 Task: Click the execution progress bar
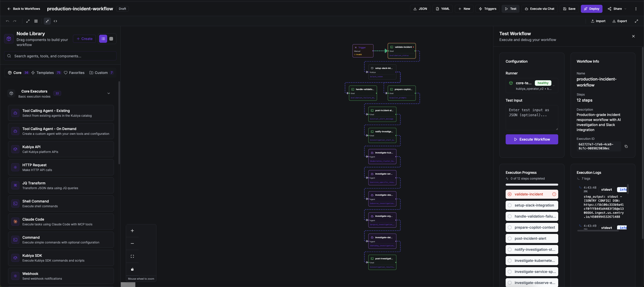(x=532, y=185)
